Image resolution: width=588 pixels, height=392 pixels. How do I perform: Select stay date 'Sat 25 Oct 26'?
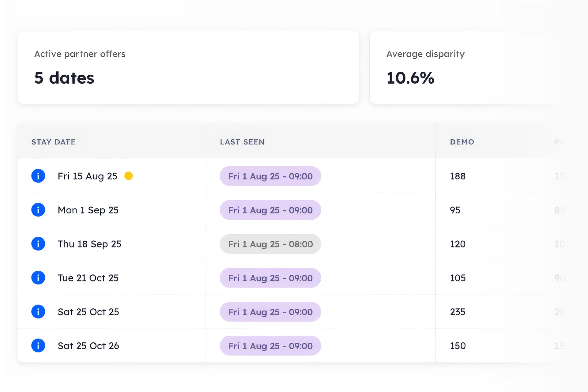[89, 346]
